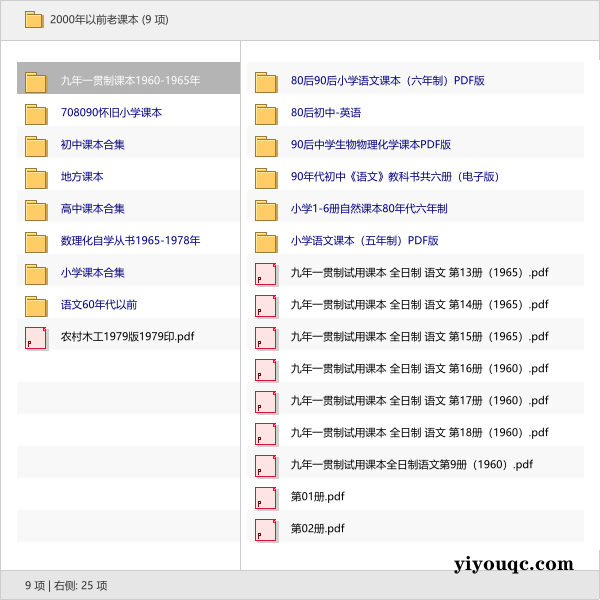
Task: Open 90后中学生物物理化学课本PDF版 folder
Action: pyautogui.click(x=370, y=144)
